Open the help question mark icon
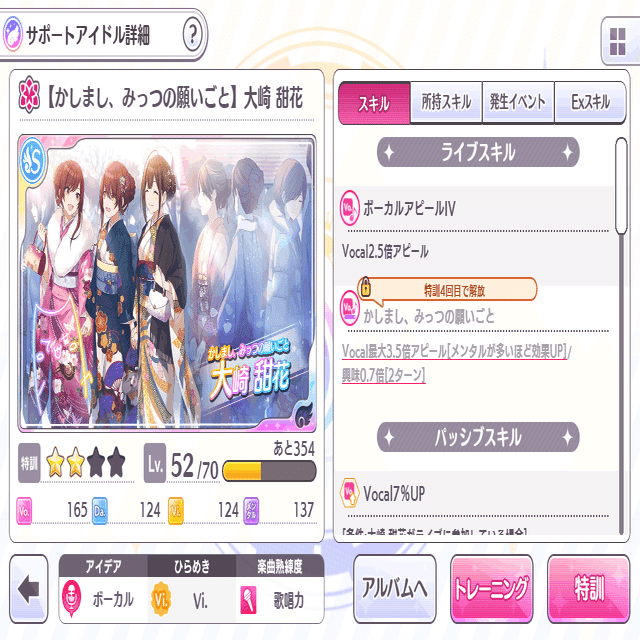Viewport: 640px width, 640px height. [x=192, y=35]
